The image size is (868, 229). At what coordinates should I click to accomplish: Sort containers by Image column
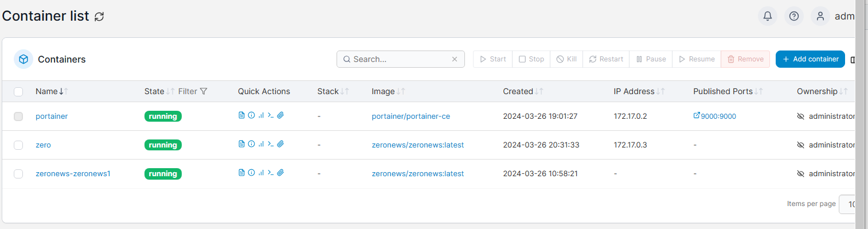point(388,91)
